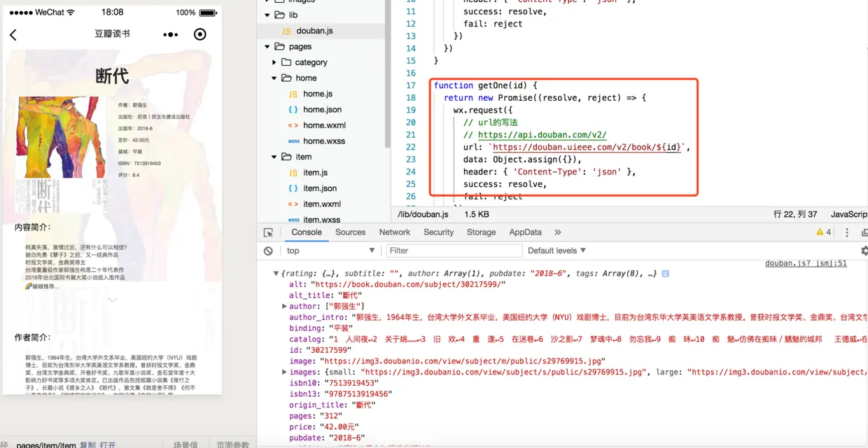Tap the circular close-target capsule icon
Screen dimensions: 868x448
coord(200,34)
